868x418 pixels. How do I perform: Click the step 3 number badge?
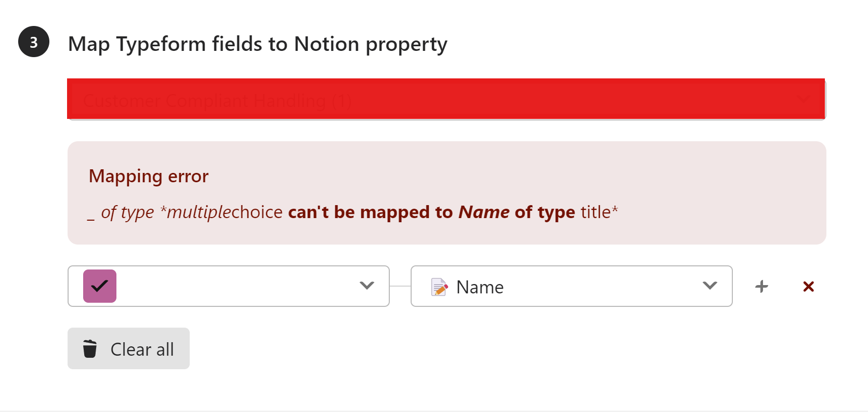[34, 42]
